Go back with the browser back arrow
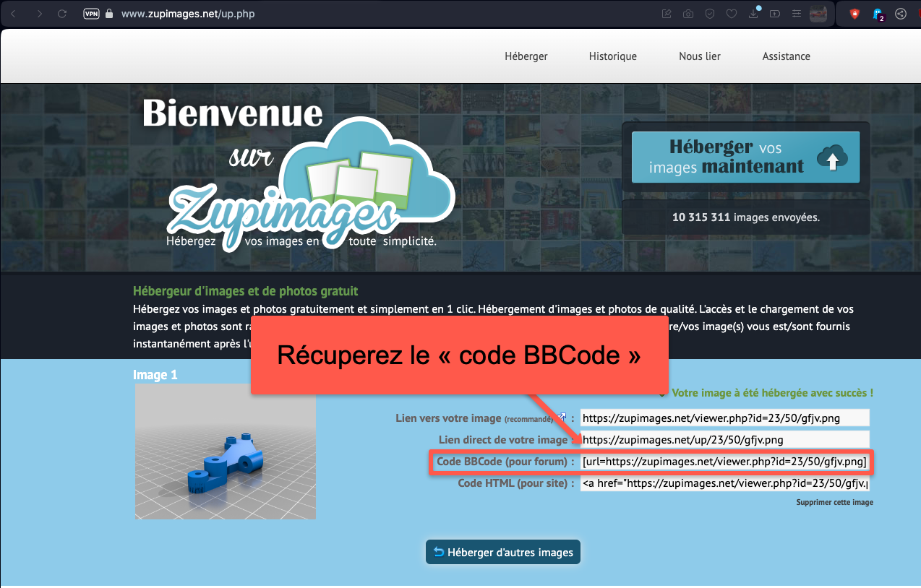 12,14
